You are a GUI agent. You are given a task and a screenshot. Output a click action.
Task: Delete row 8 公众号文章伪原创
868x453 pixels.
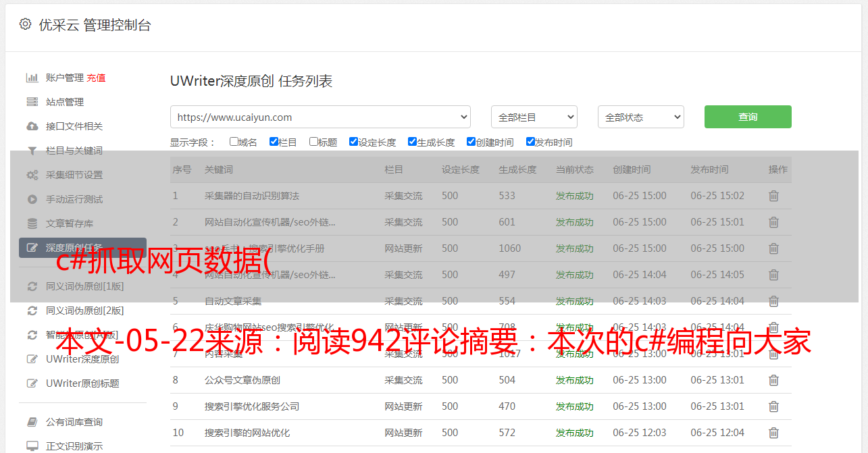click(x=773, y=380)
